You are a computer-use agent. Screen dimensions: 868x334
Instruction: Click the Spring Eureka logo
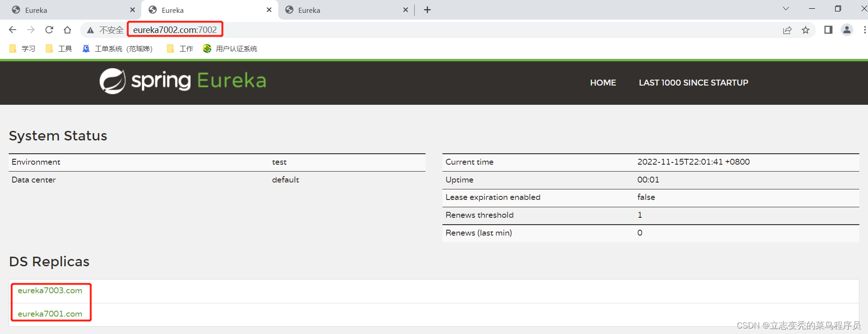(x=183, y=81)
